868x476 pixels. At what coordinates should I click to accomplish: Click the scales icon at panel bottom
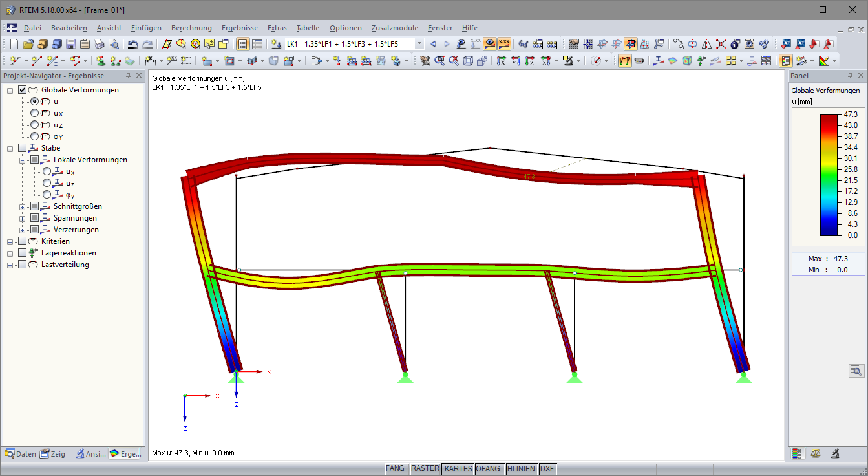(x=816, y=453)
